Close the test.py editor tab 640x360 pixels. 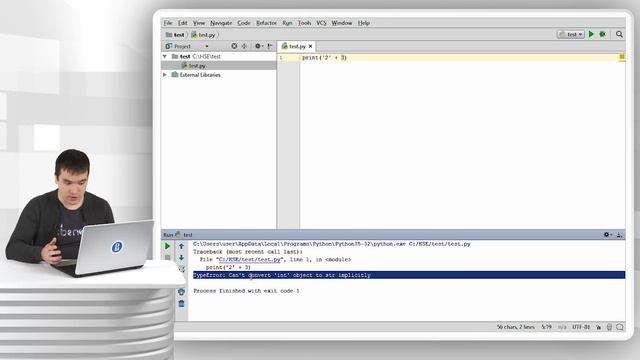click(x=311, y=47)
